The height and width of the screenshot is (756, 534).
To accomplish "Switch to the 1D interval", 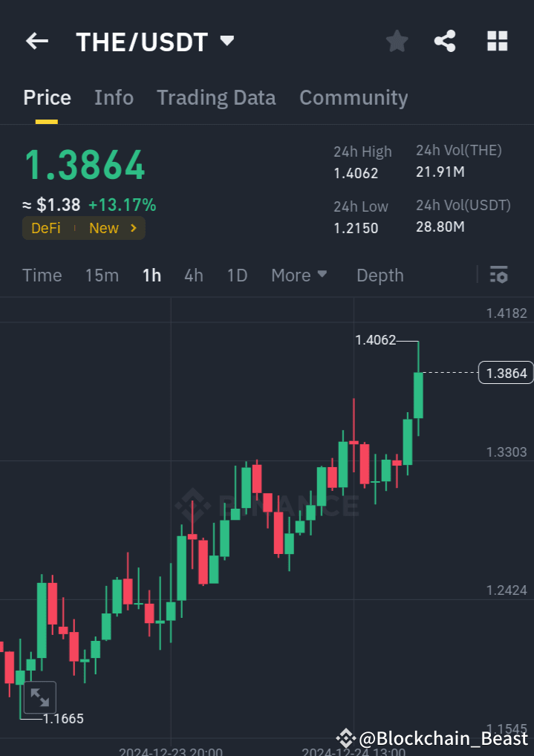I will pyautogui.click(x=237, y=275).
